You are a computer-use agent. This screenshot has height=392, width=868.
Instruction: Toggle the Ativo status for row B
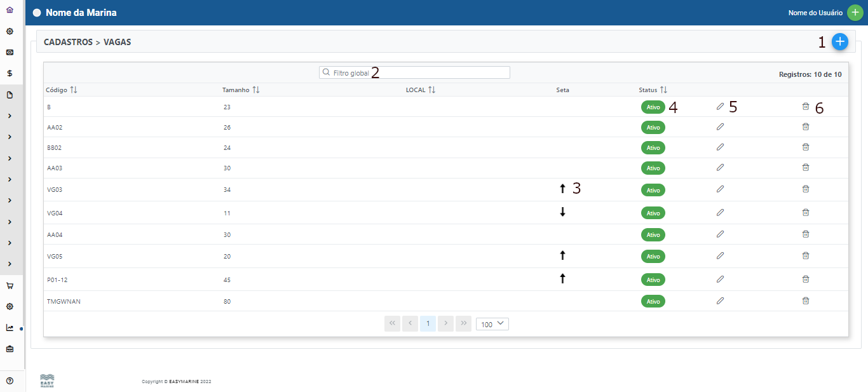click(653, 107)
